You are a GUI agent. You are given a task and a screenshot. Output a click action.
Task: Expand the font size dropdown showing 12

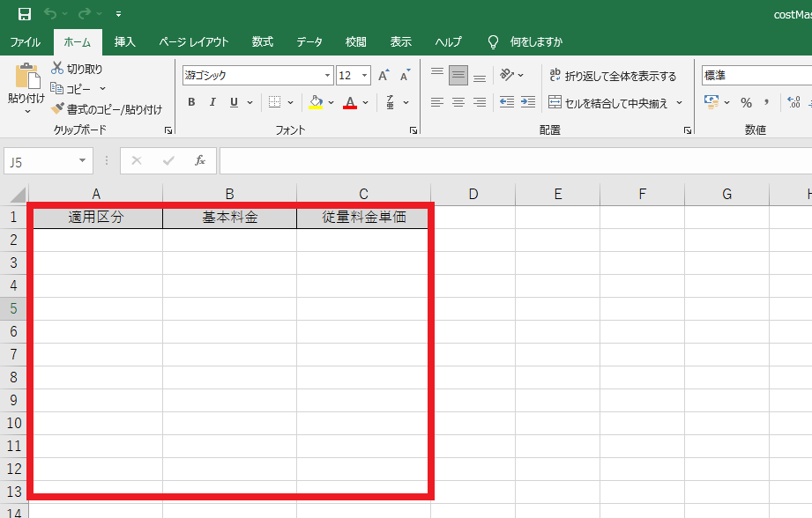365,76
